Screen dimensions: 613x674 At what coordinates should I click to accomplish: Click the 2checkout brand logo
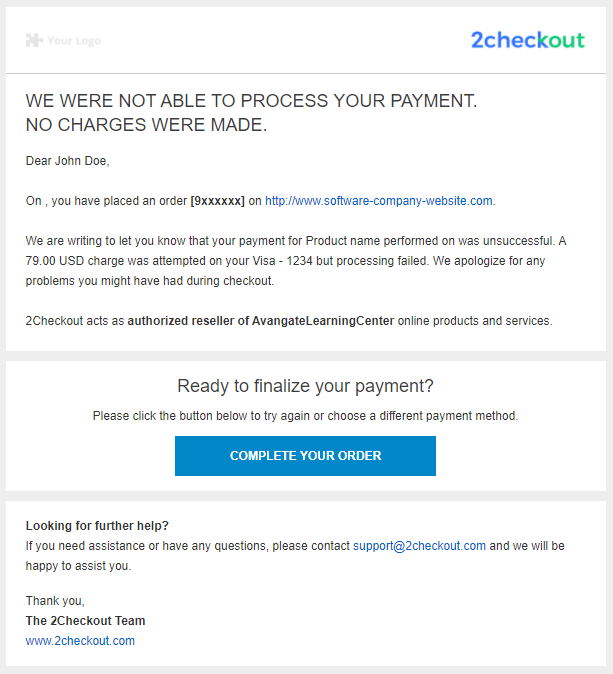click(x=528, y=40)
